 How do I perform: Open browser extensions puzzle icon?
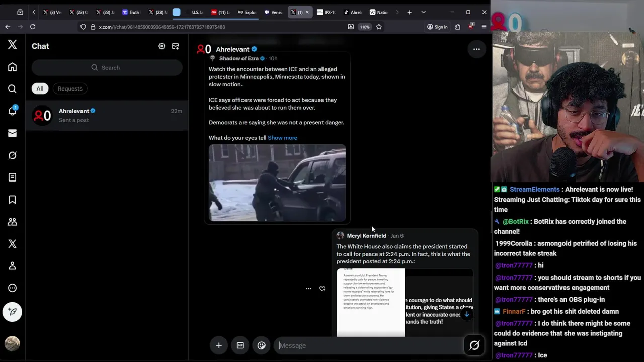pyautogui.click(x=457, y=27)
